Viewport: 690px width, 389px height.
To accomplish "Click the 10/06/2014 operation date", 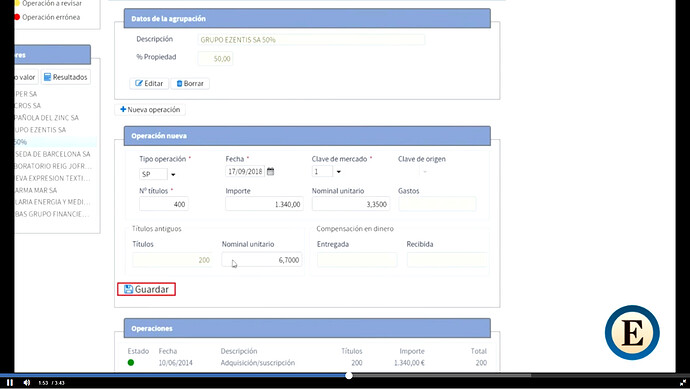I will [x=175, y=363].
